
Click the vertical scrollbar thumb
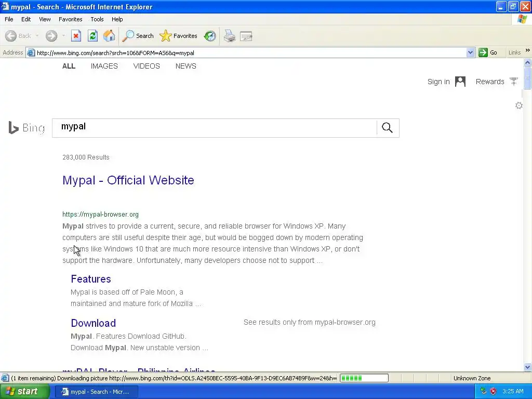(527, 78)
